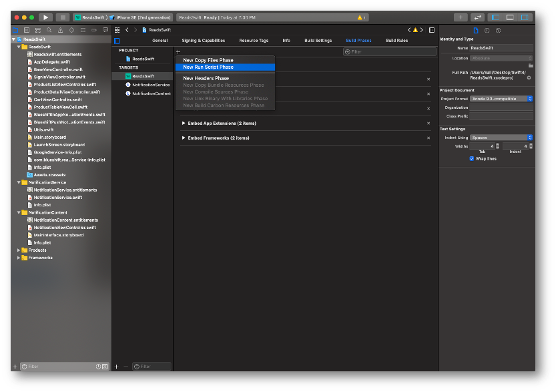Open the Issue navigator
Viewport: 556px width, 392px height.
[60, 30]
